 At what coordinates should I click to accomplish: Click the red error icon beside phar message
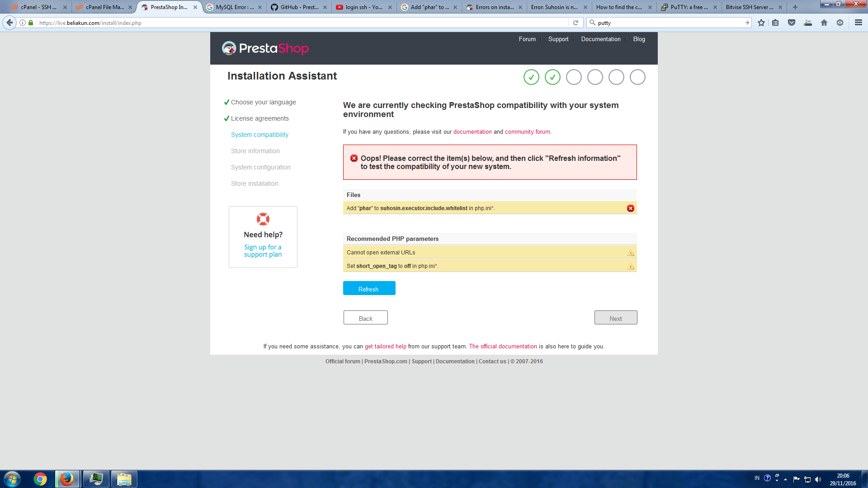[x=630, y=208]
